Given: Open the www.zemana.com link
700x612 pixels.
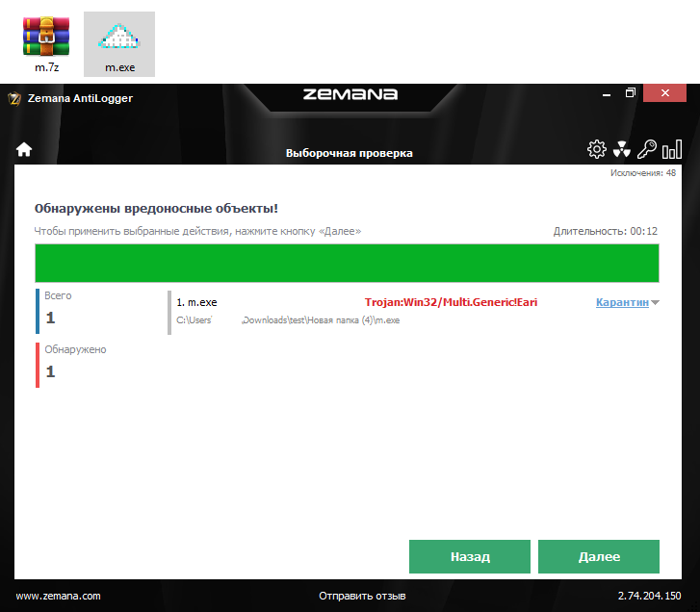Looking at the screenshot, I should (x=58, y=596).
